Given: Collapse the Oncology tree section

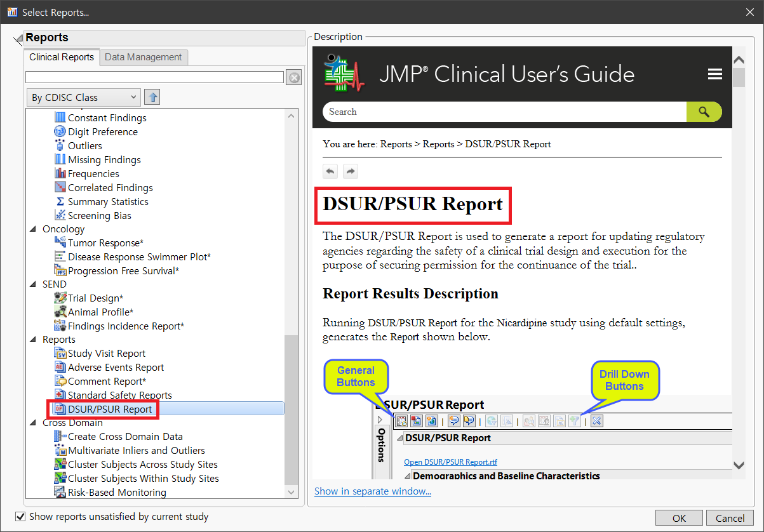Looking at the screenshot, I should [x=33, y=229].
